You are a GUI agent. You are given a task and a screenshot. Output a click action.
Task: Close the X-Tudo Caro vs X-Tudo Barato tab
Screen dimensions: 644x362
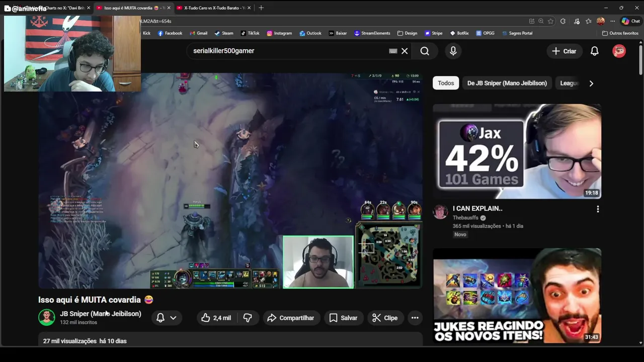(x=249, y=8)
